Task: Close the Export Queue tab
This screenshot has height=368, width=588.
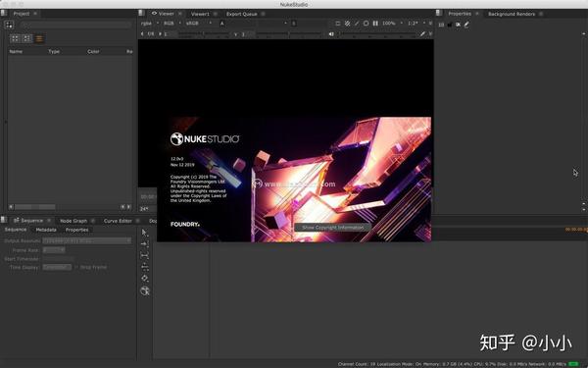Action: pos(263,14)
